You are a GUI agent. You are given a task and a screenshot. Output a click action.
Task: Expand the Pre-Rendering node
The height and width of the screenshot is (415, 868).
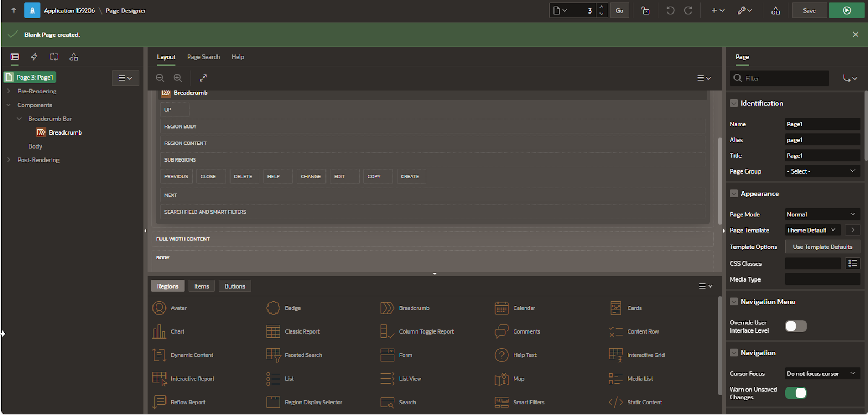(x=8, y=91)
